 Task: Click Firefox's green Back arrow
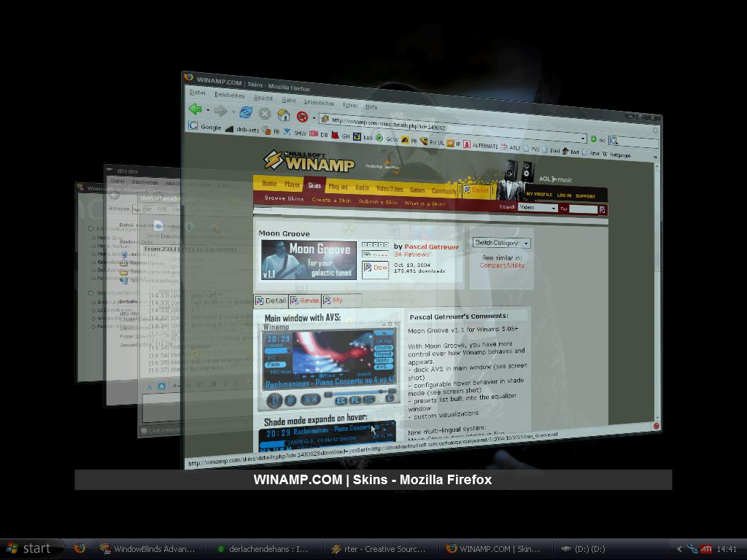195,109
